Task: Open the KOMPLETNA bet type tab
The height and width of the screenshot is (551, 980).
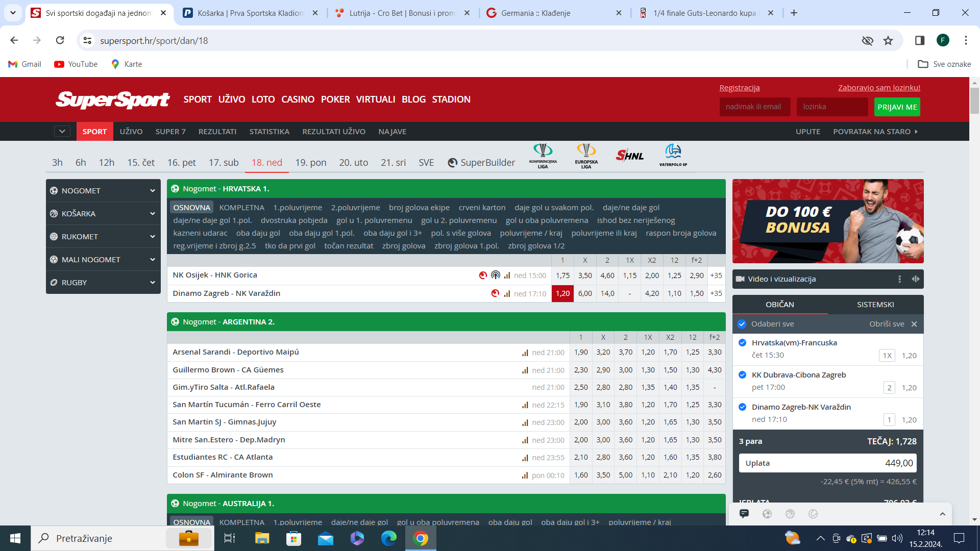Action: click(x=242, y=208)
